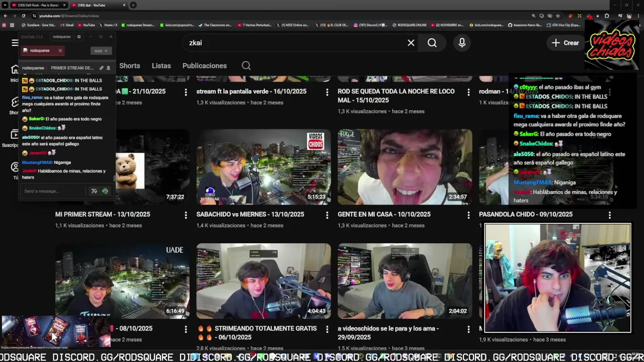Open the MI PRIMER STREAM thumbnail
Viewport: 644px width, 362px height.
[x=152, y=167]
